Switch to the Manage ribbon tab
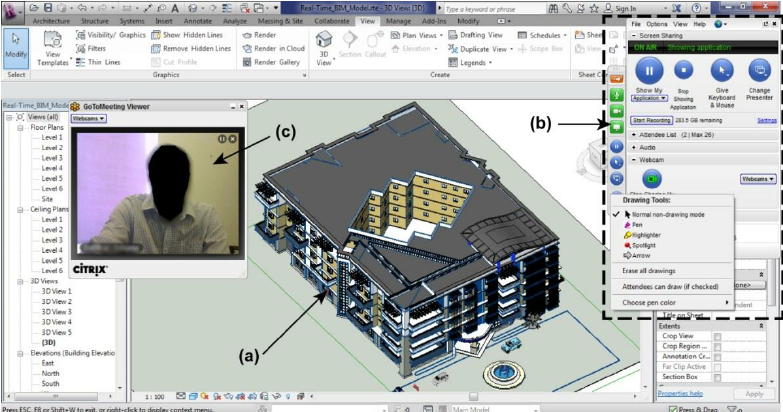 398,21
